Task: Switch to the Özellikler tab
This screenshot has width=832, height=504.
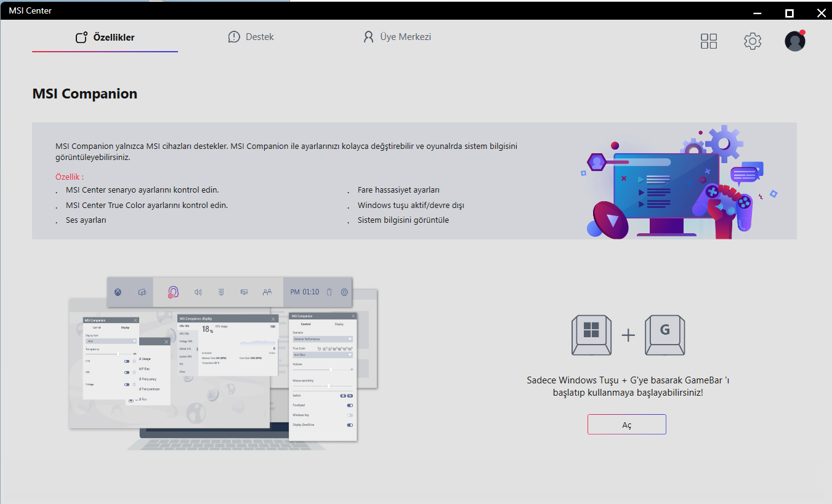Action: 105,38
